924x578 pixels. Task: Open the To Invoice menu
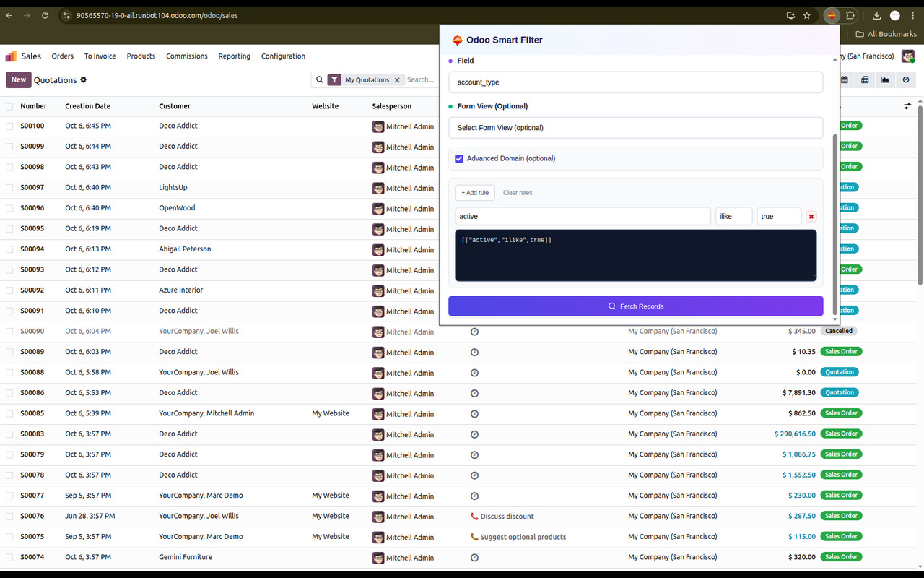pyautogui.click(x=100, y=56)
